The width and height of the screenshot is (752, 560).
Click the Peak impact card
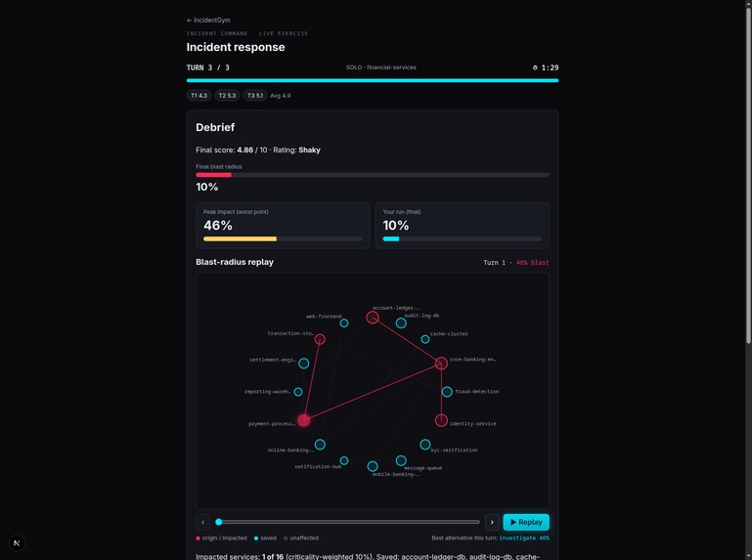tap(283, 226)
